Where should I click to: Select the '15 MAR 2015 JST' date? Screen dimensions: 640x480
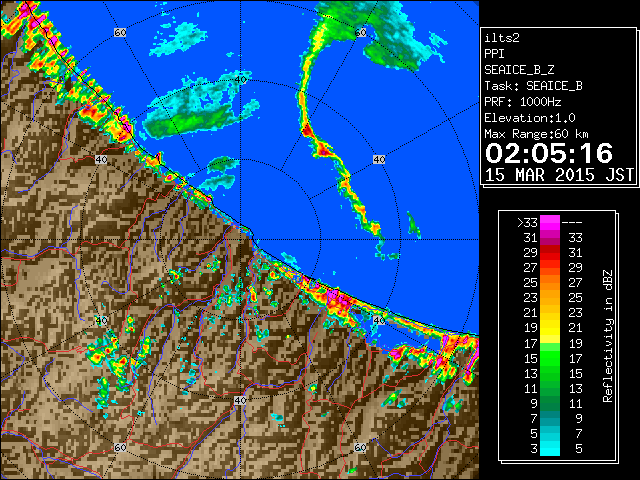click(x=559, y=175)
